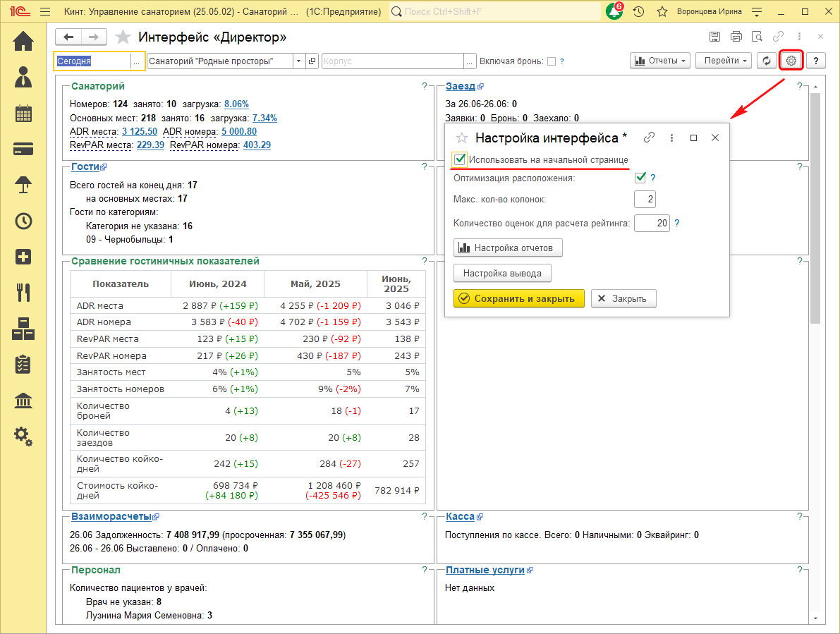Image resolution: width=840 pixels, height=634 pixels.
Task: Open the main hamburger menu
Action: click(x=45, y=12)
